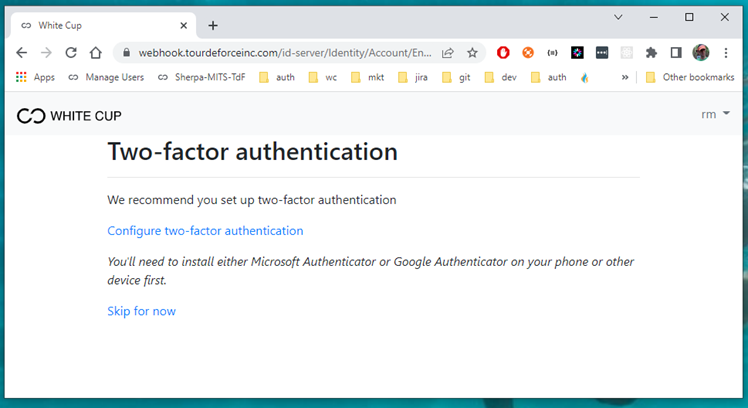This screenshot has height=408, width=748.
Task: Open the faded gray extension icon
Action: click(627, 52)
